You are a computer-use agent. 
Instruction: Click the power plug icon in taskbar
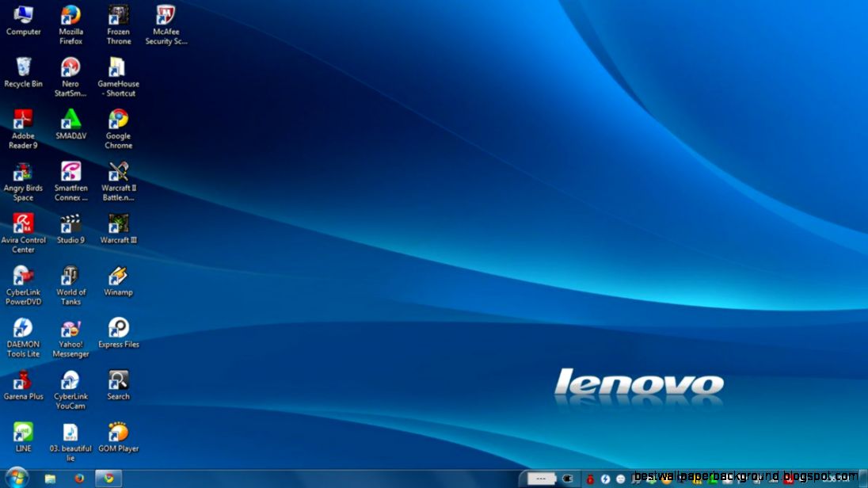click(567, 478)
